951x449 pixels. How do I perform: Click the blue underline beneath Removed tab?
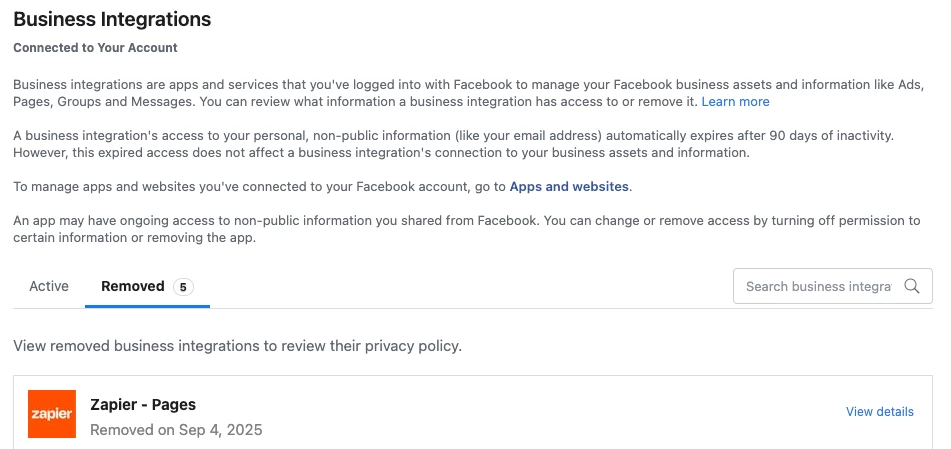point(147,306)
